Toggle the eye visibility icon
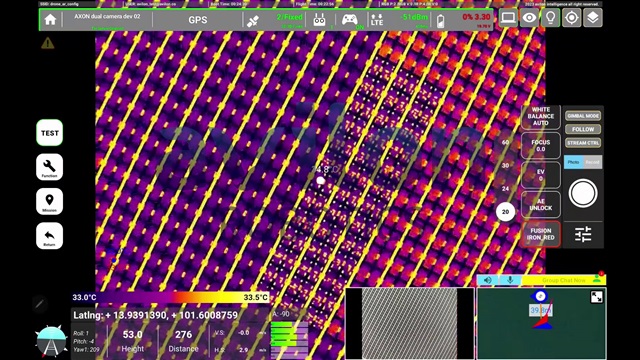The height and width of the screenshot is (360, 640). [x=529, y=18]
